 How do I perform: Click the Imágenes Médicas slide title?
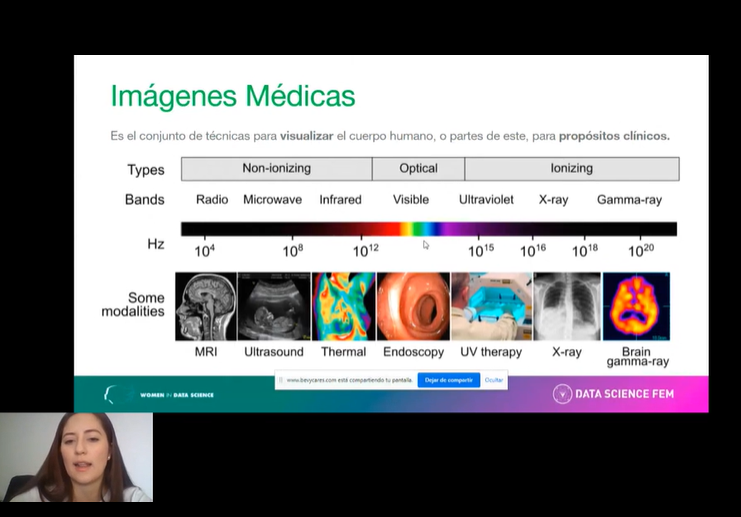point(233,96)
